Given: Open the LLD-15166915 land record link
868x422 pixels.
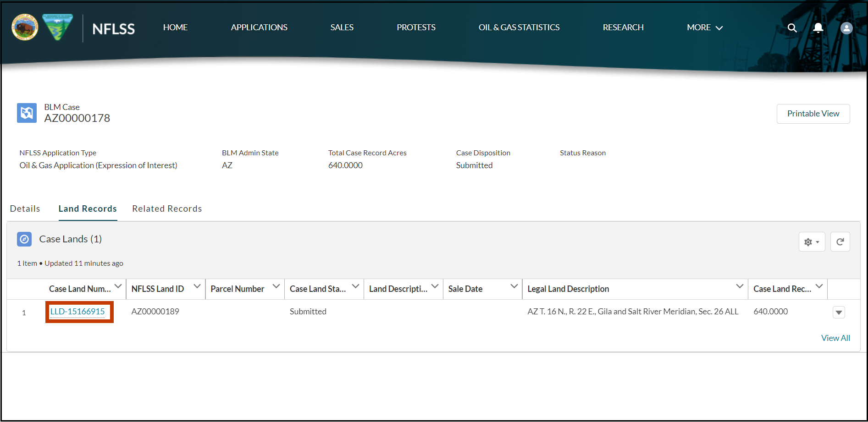Looking at the screenshot, I should pyautogui.click(x=77, y=312).
